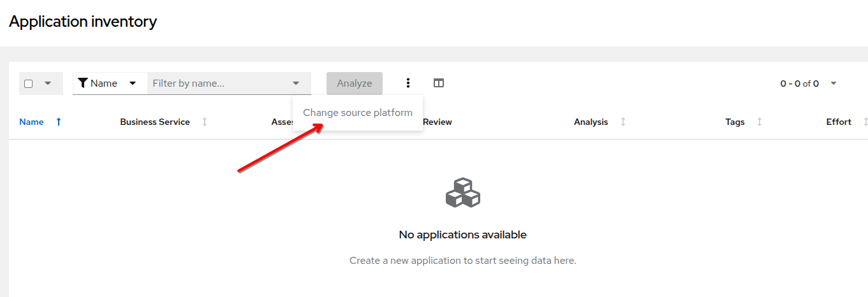Sort by the Effort column header
Image resolution: width=868 pixels, height=297 pixels.
(x=838, y=122)
